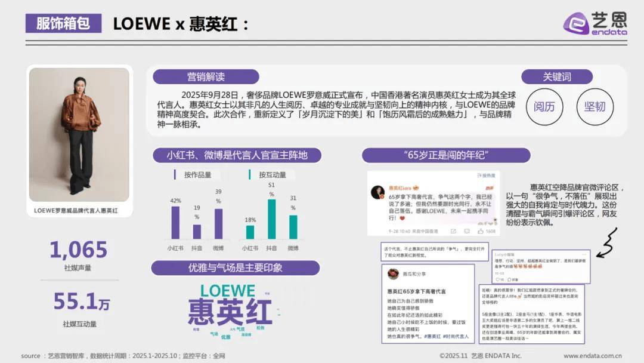Click the like icon on the Weibo post

coord(481,232)
